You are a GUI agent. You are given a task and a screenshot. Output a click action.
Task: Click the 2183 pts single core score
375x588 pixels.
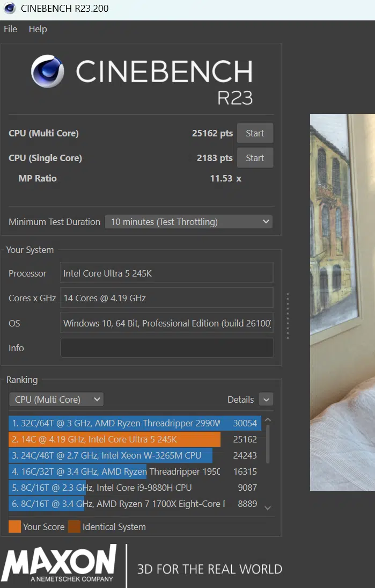215,158
